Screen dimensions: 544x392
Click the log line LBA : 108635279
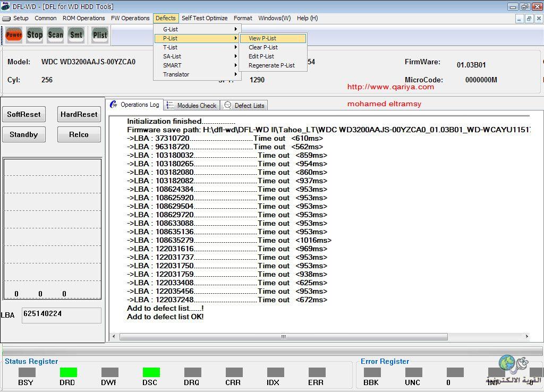(x=229, y=241)
